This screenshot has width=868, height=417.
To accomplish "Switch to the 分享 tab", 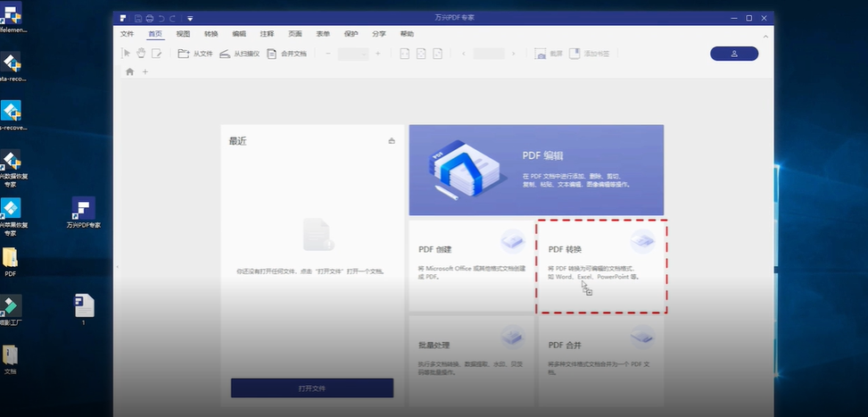I will click(x=379, y=34).
